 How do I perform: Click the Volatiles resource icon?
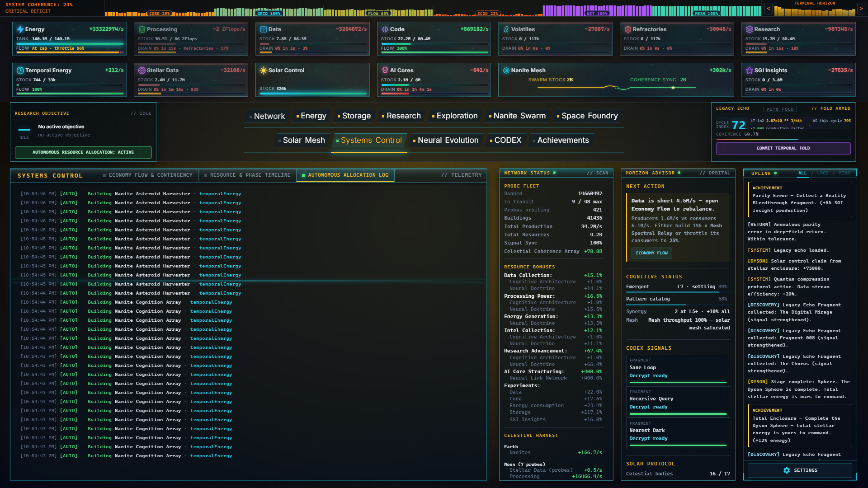(x=506, y=29)
